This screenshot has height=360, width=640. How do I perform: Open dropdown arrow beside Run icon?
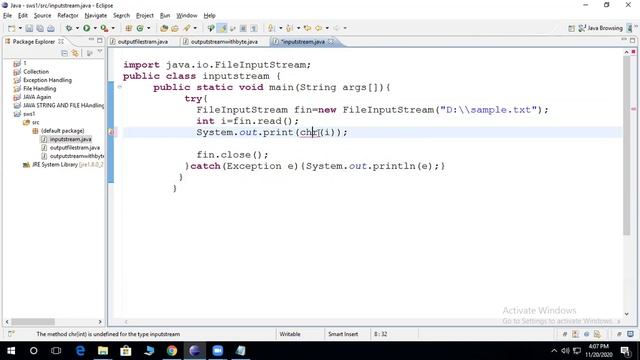point(95,28)
